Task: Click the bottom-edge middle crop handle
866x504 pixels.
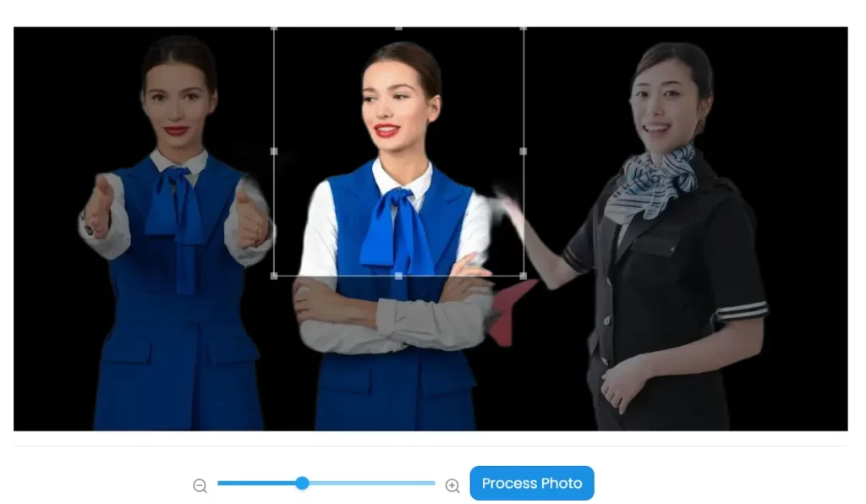Action: point(399,276)
